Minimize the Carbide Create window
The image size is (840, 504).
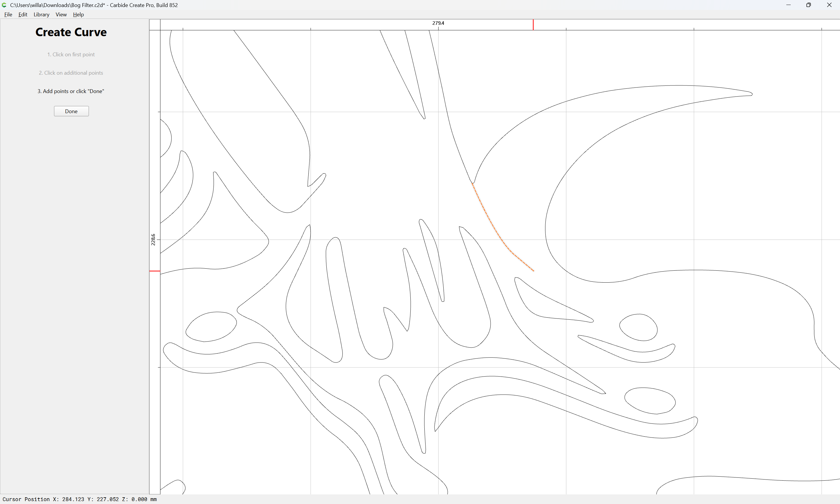pyautogui.click(x=788, y=5)
